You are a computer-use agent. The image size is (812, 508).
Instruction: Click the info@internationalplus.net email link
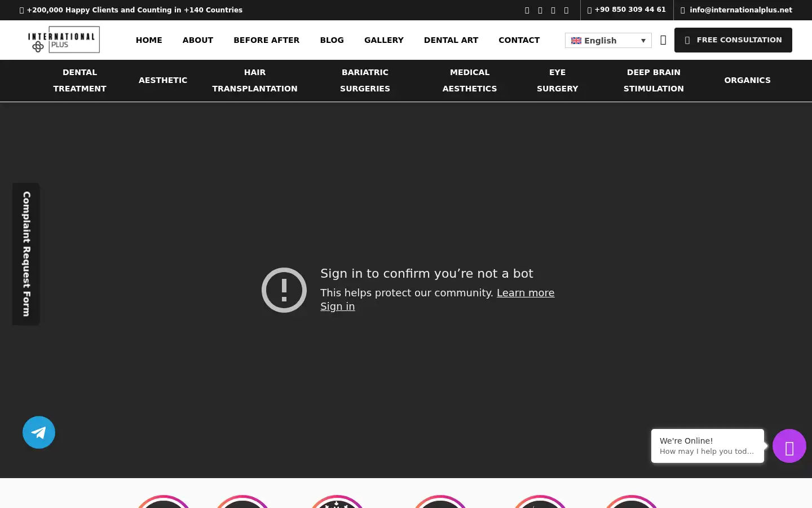(736, 10)
